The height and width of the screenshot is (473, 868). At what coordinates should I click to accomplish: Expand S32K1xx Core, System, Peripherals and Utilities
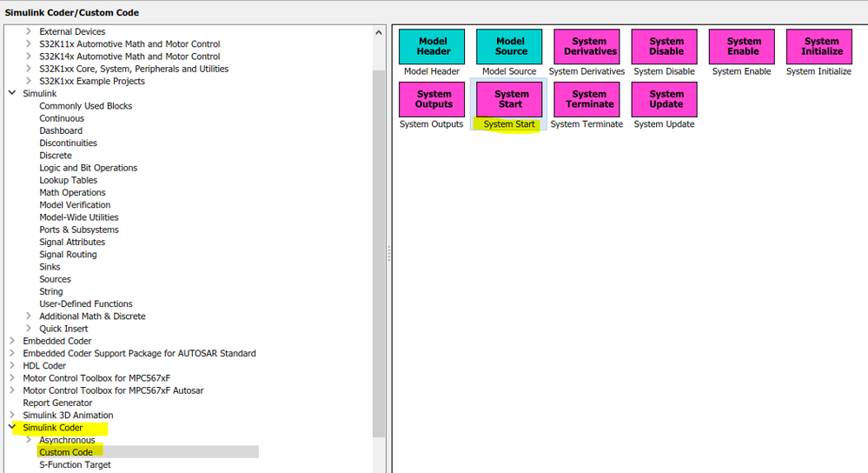click(28, 69)
